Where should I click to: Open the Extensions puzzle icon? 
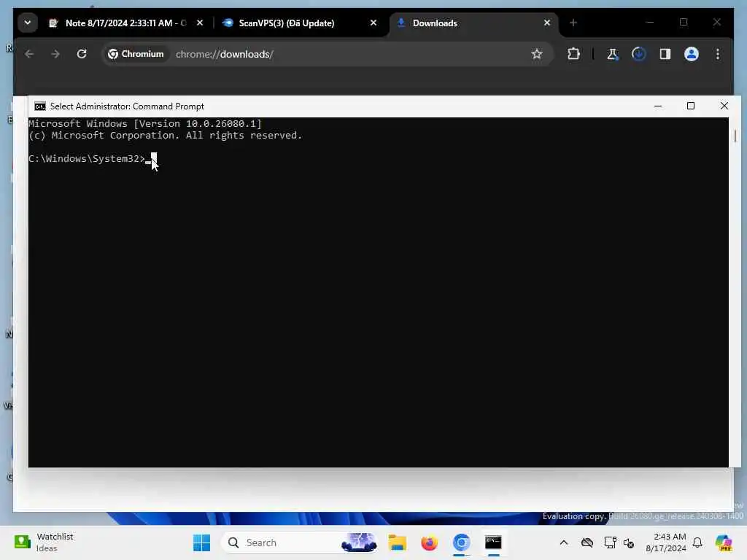573,54
